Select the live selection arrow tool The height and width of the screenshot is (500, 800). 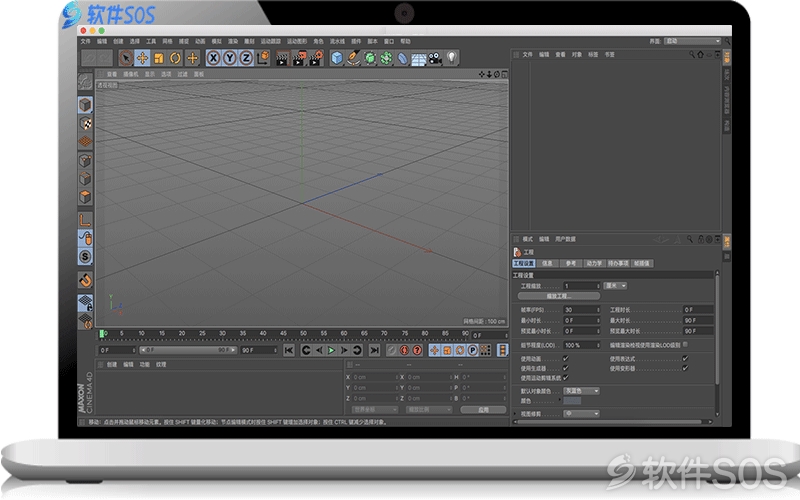pyautogui.click(x=126, y=58)
